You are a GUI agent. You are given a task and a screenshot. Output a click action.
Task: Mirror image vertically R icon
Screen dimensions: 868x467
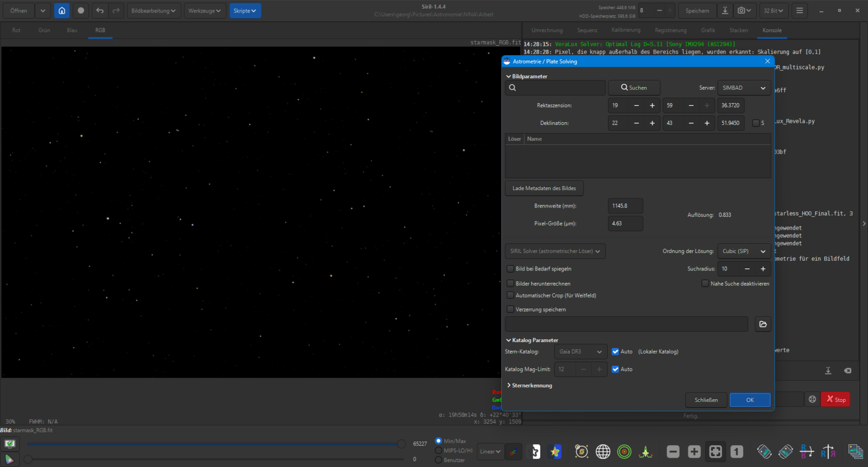click(828, 452)
